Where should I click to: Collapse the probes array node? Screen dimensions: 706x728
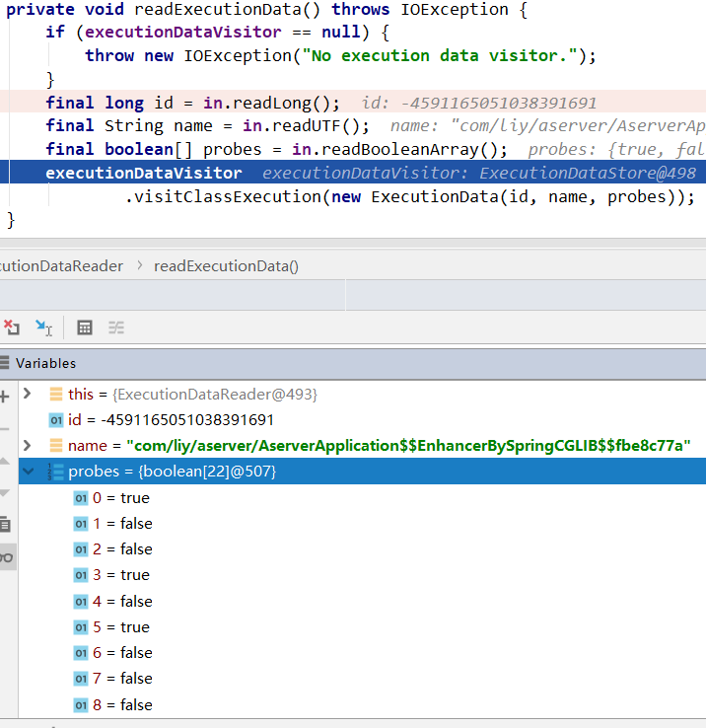28,472
